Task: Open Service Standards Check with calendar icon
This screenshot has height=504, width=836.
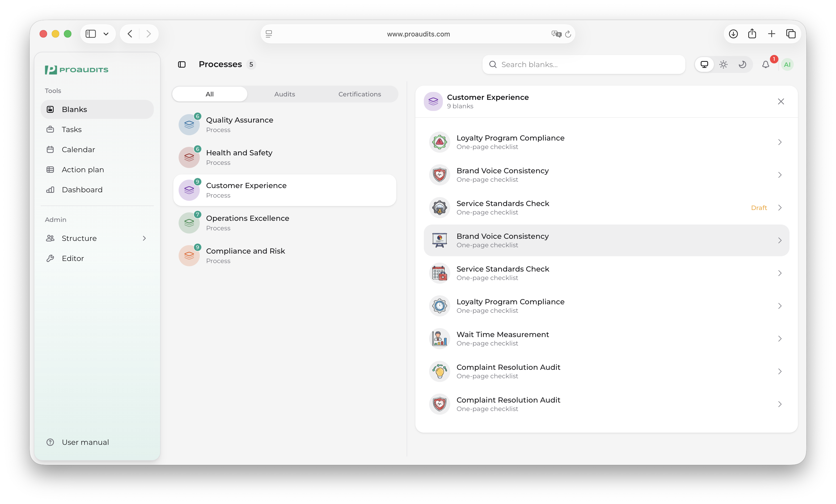Action: tap(606, 273)
